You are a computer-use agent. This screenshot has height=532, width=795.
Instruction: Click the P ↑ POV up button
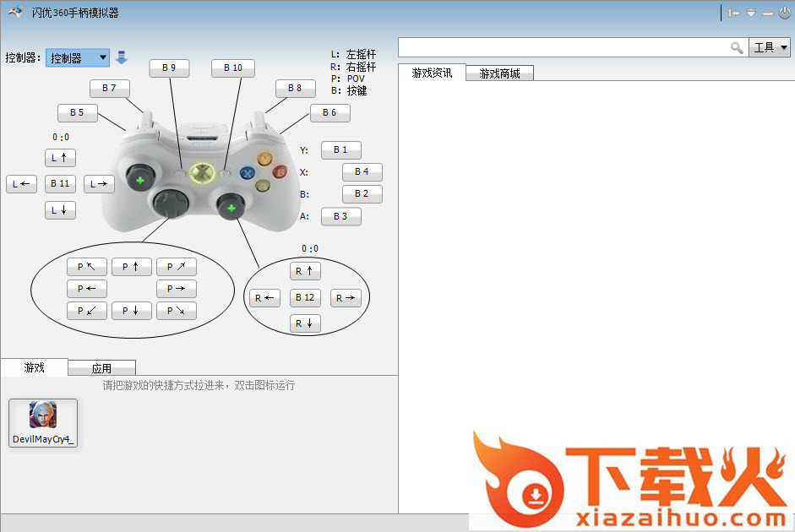click(x=131, y=267)
